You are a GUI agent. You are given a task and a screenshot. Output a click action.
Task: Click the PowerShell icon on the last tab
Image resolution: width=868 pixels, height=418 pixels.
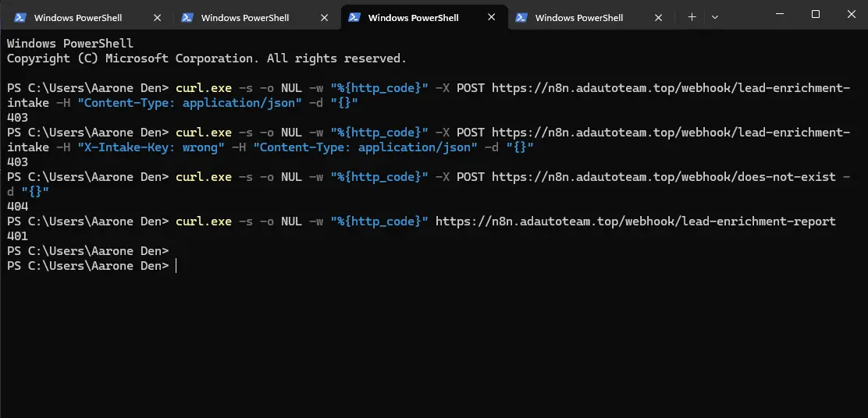pyautogui.click(x=521, y=18)
